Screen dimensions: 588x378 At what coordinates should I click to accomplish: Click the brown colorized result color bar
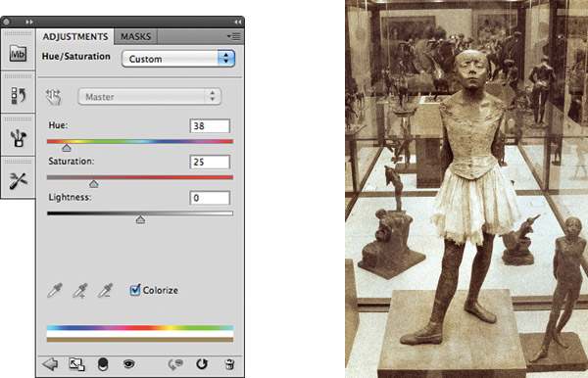point(140,340)
